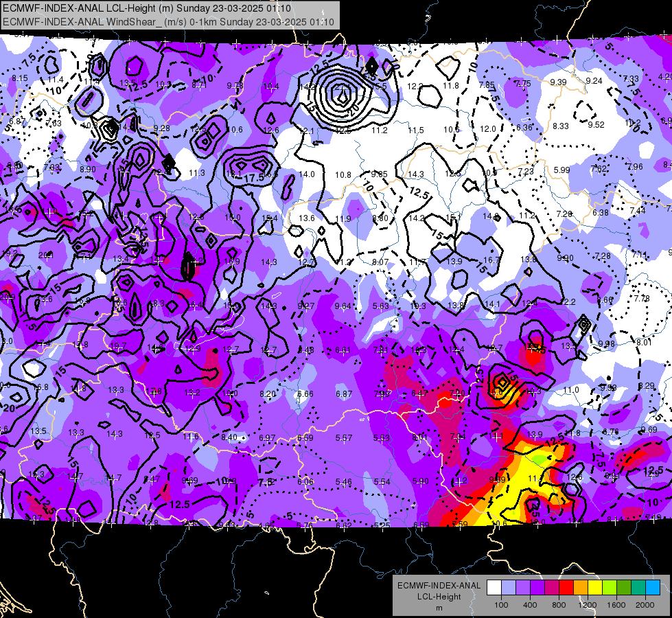This screenshot has height=618, width=672.
Task: Click the wind shear value 9.64
Action: pyautogui.click(x=343, y=306)
